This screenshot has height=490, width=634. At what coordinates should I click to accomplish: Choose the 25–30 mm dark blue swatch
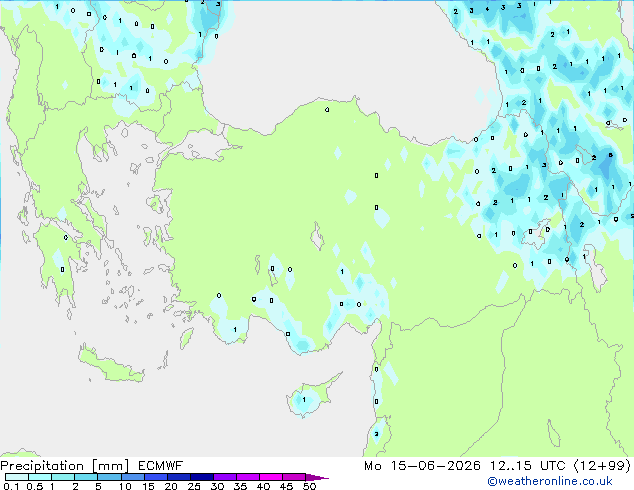click(x=201, y=477)
